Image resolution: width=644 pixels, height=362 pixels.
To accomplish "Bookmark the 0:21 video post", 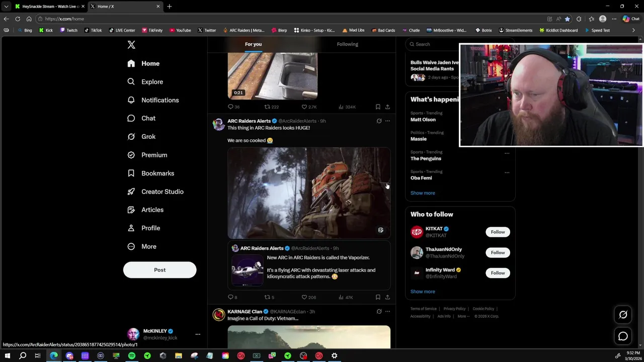I will (378, 107).
